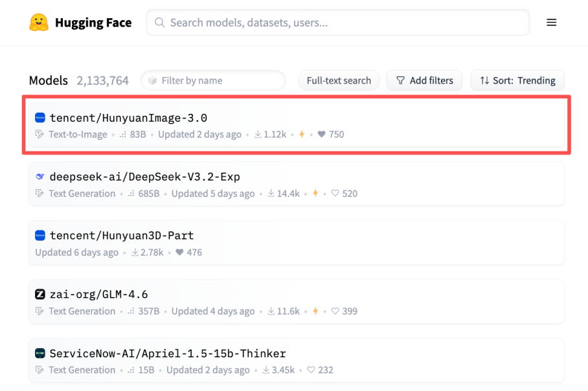Click the tencent avatar beside HunyuanImage-3.0
Image resolution: width=588 pixels, height=391 pixels.
40,118
